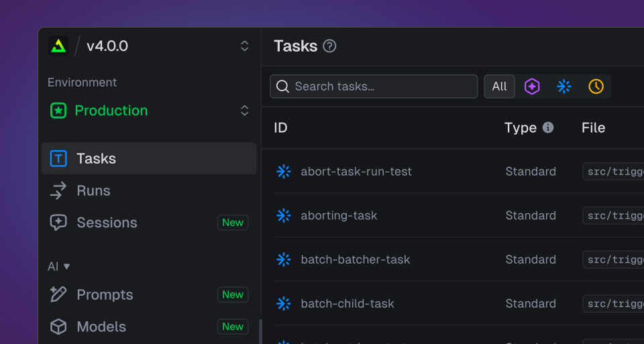
Task: Click the file path for batch-child-task
Action: coord(613,303)
